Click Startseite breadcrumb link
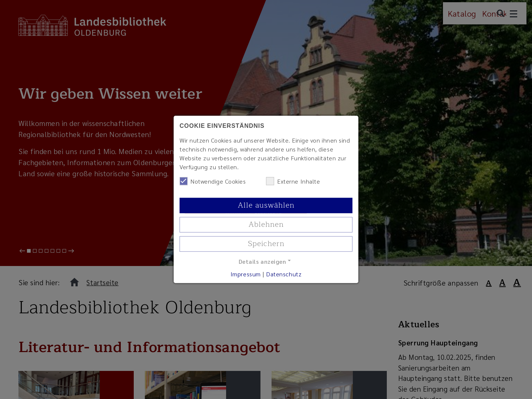The width and height of the screenshot is (532, 399). point(102,283)
